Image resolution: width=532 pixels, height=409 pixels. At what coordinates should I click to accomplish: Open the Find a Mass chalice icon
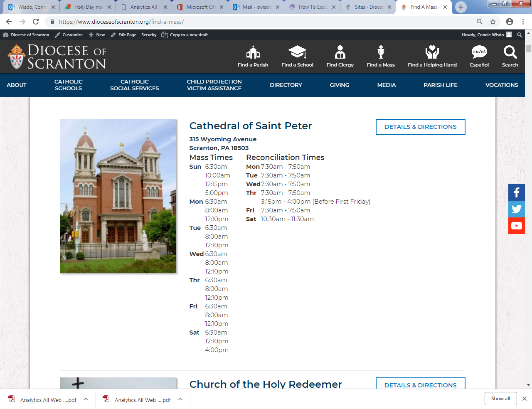click(381, 52)
